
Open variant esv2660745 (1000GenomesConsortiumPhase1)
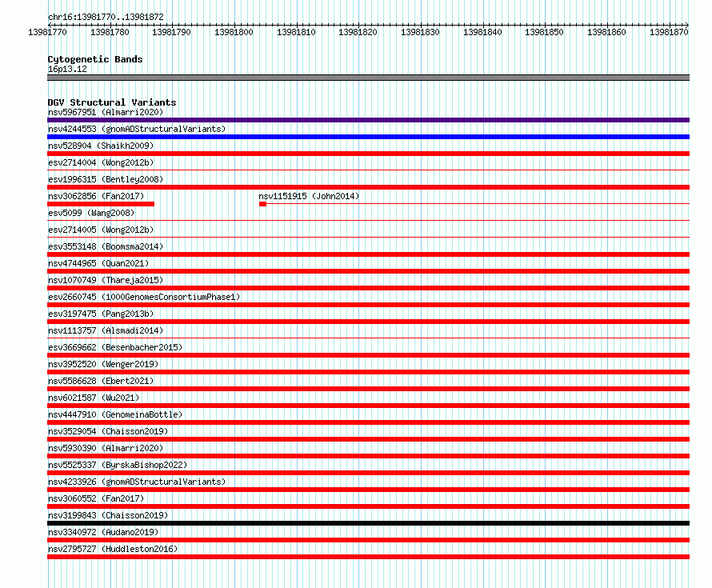point(144,297)
